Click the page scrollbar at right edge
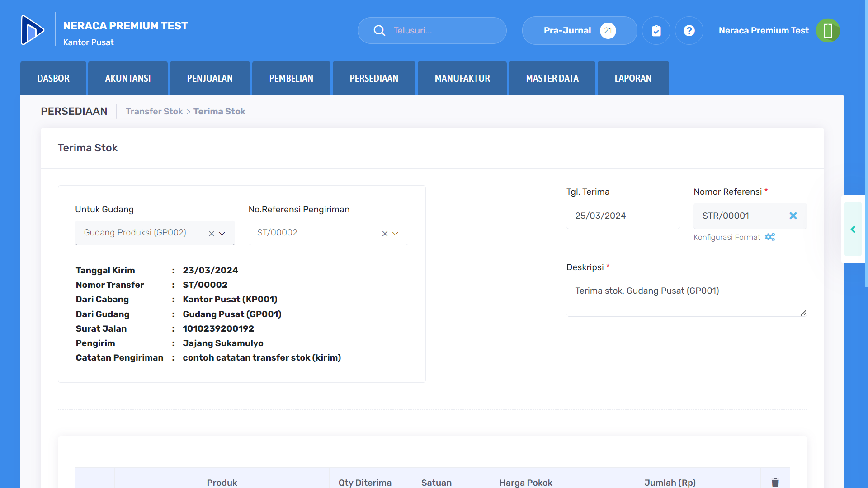Viewport: 868px width, 488px height. [x=866, y=145]
